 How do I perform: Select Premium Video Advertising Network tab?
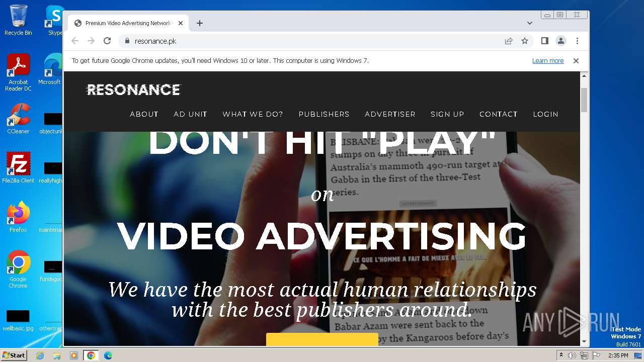click(x=128, y=23)
